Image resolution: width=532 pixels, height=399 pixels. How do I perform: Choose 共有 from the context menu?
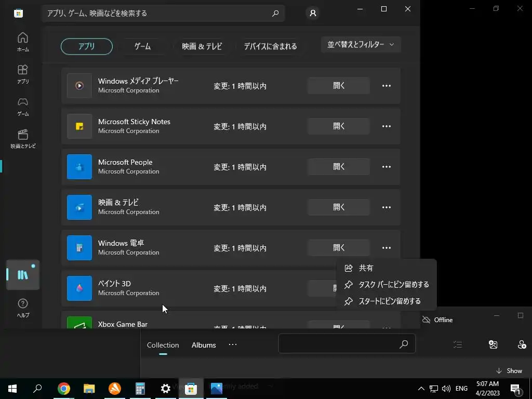[386, 268]
